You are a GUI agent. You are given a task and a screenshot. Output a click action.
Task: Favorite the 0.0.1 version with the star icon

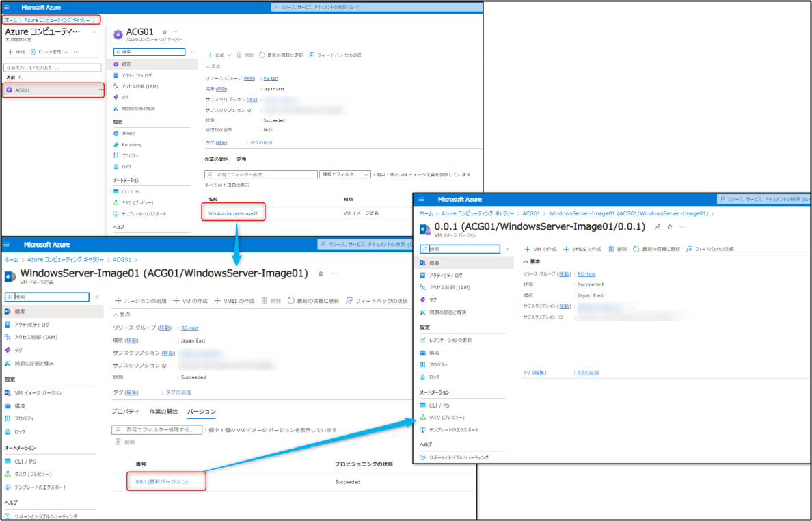pyautogui.click(x=670, y=227)
